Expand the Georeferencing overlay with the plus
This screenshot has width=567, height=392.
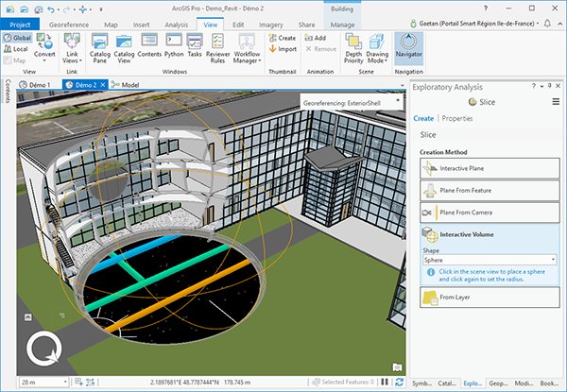pos(398,100)
